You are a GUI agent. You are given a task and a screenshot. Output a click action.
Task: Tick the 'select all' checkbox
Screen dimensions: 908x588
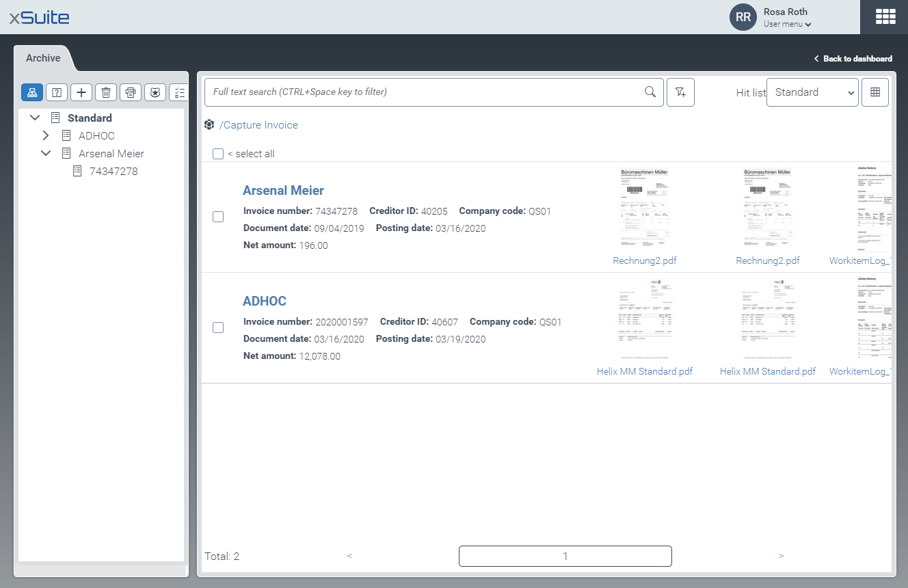pos(218,154)
